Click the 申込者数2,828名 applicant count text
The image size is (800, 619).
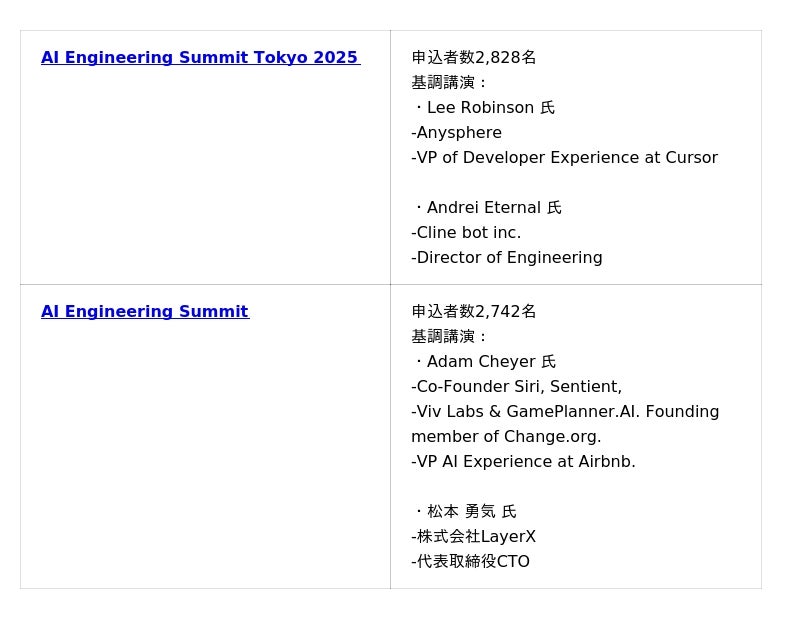coord(474,58)
